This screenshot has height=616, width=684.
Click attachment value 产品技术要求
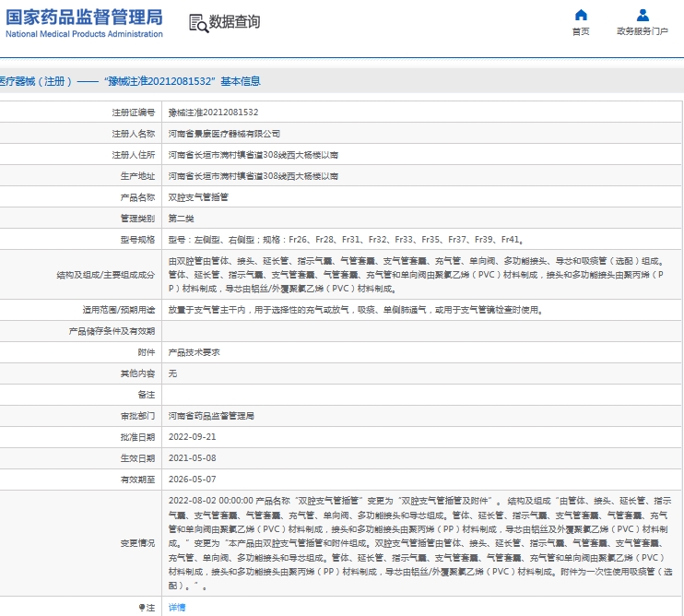(x=195, y=352)
